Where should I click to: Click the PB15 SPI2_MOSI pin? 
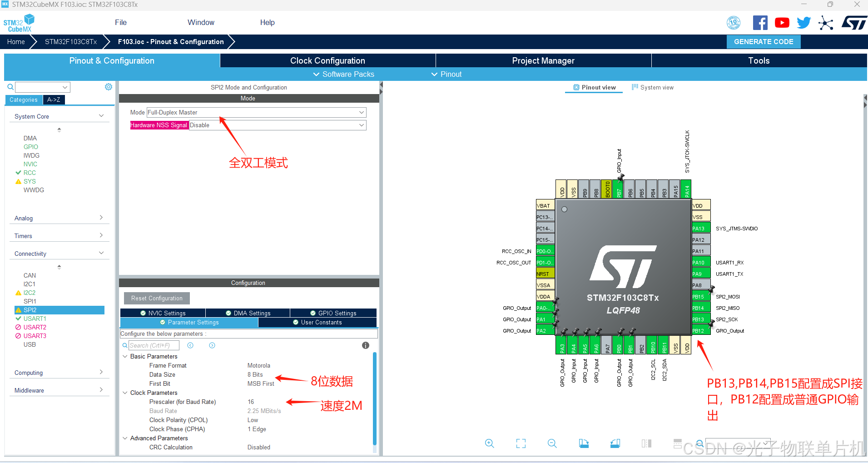coord(701,297)
